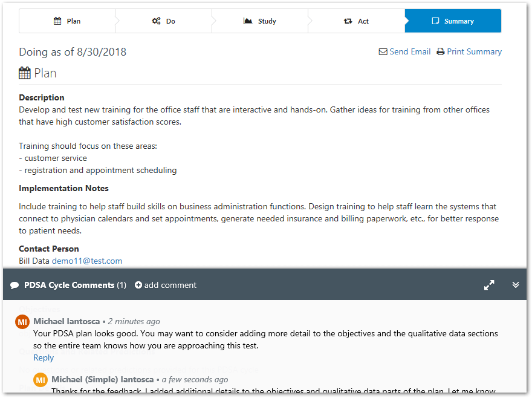Screen dimensions: 532x398
Task: Switch to the Do step tab
Action: (x=164, y=21)
